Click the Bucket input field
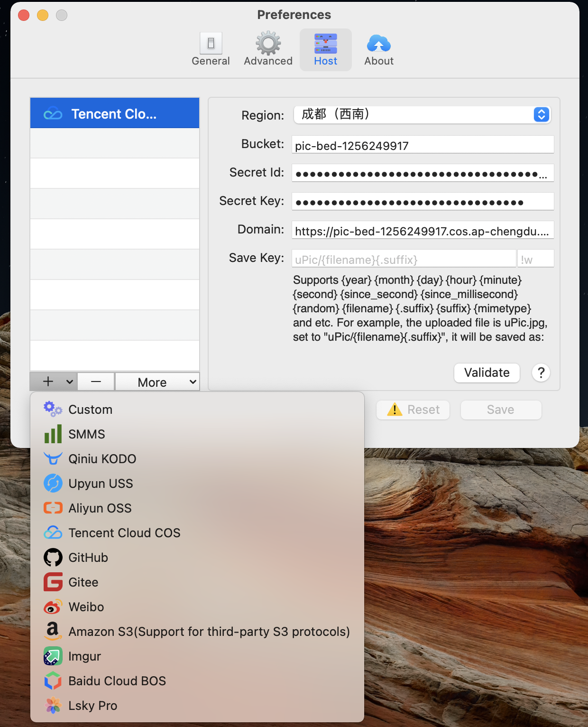 click(x=423, y=145)
